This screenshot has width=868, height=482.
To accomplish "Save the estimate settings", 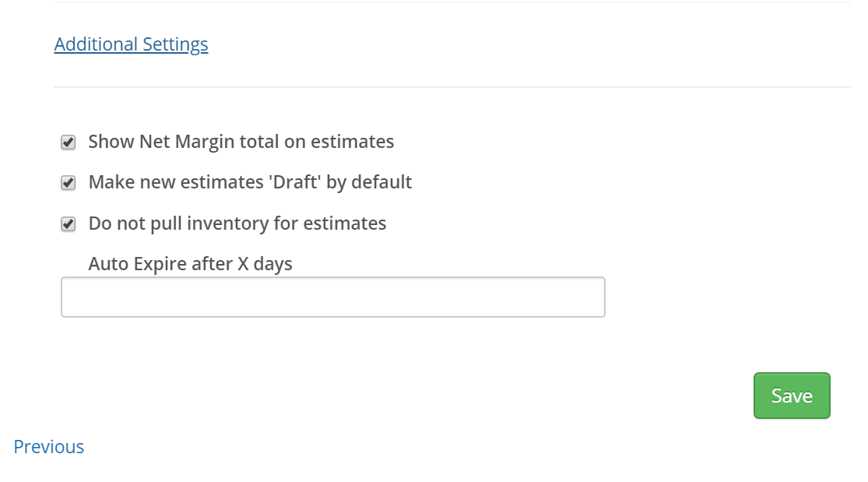I will (x=792, y=396).
